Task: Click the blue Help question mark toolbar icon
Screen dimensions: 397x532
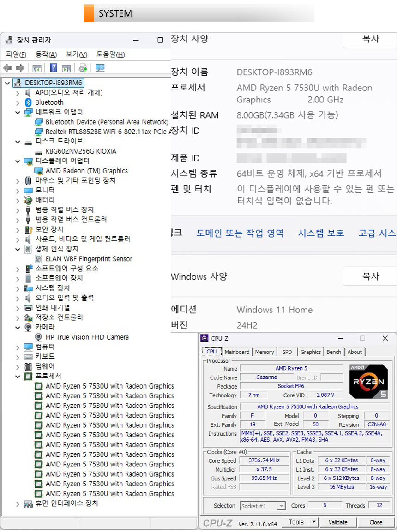Action: point(54,68)
